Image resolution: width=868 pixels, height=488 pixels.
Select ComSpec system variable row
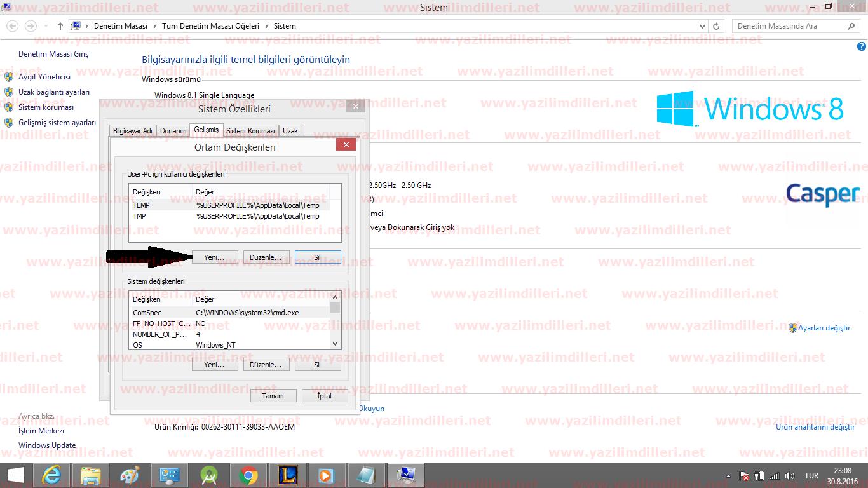coord(229,313)
